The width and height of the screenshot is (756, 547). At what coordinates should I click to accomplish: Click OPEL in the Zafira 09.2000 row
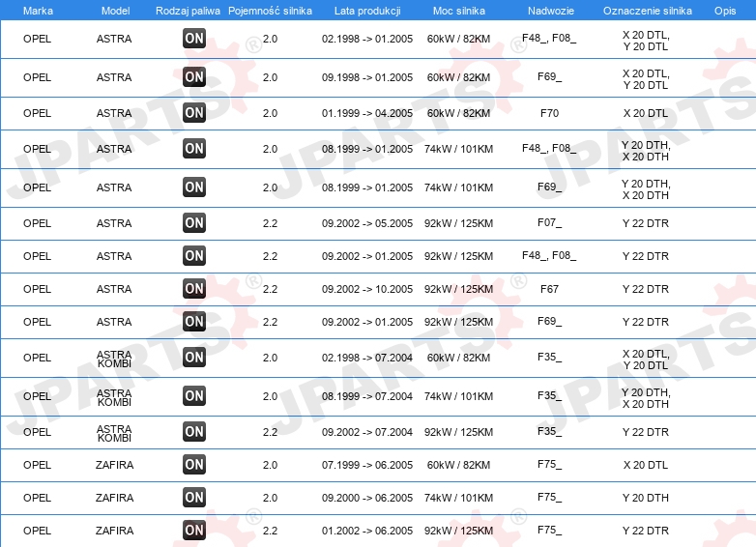click(x=37, y=498)
